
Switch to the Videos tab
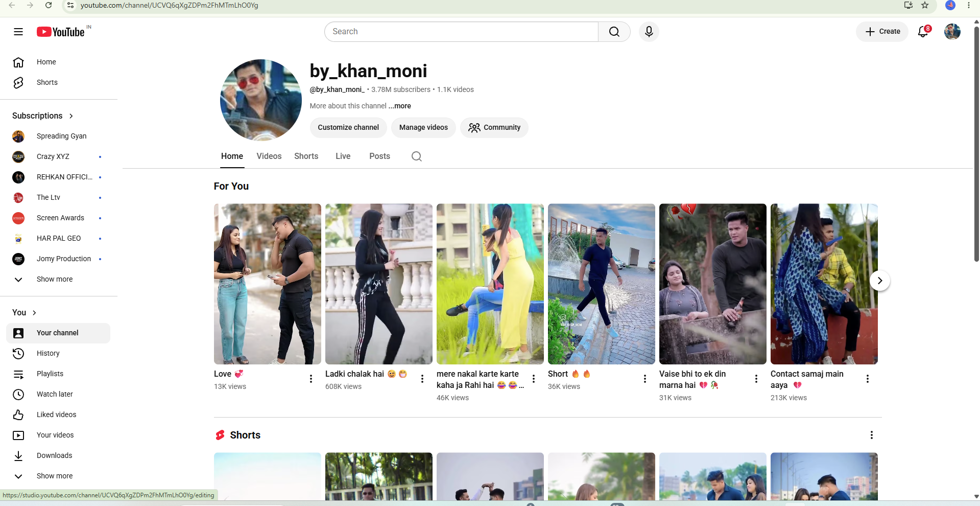point(269,156)
